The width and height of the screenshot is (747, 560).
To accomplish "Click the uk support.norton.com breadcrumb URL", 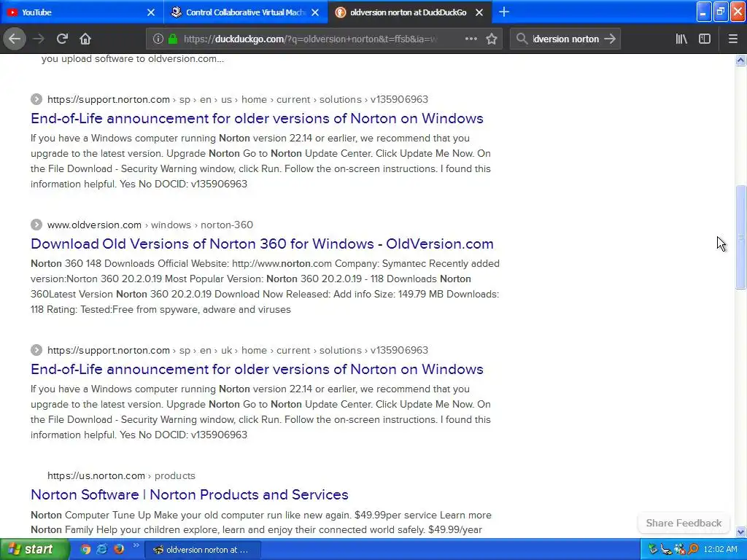I will click(238, 350).
